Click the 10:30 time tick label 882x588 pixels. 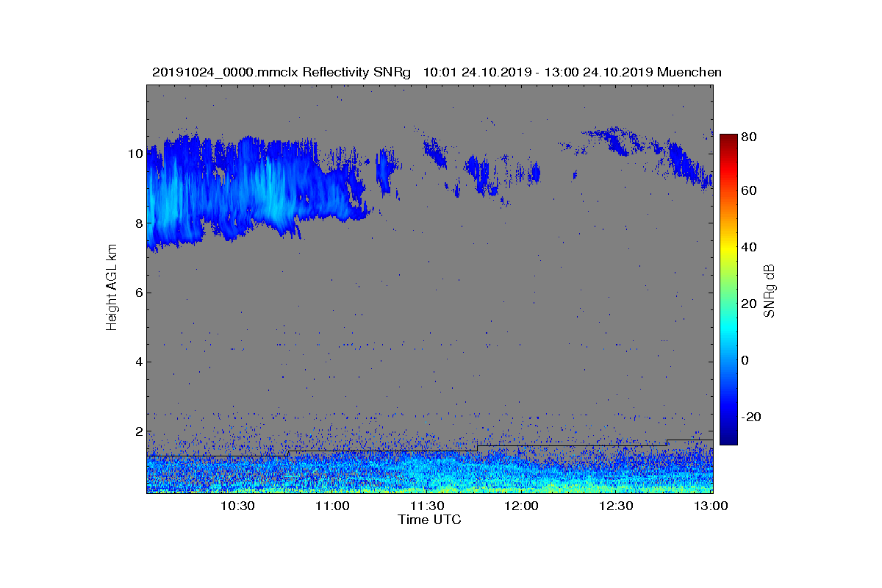[237, 506]
